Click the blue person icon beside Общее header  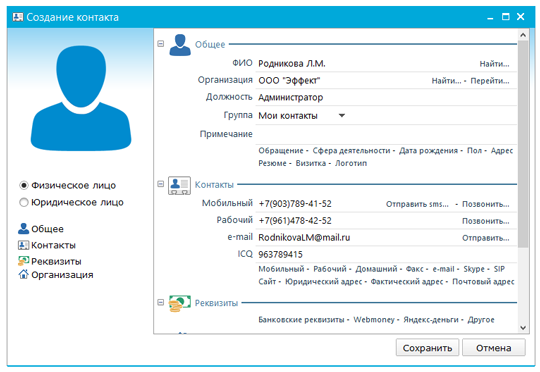180,45
